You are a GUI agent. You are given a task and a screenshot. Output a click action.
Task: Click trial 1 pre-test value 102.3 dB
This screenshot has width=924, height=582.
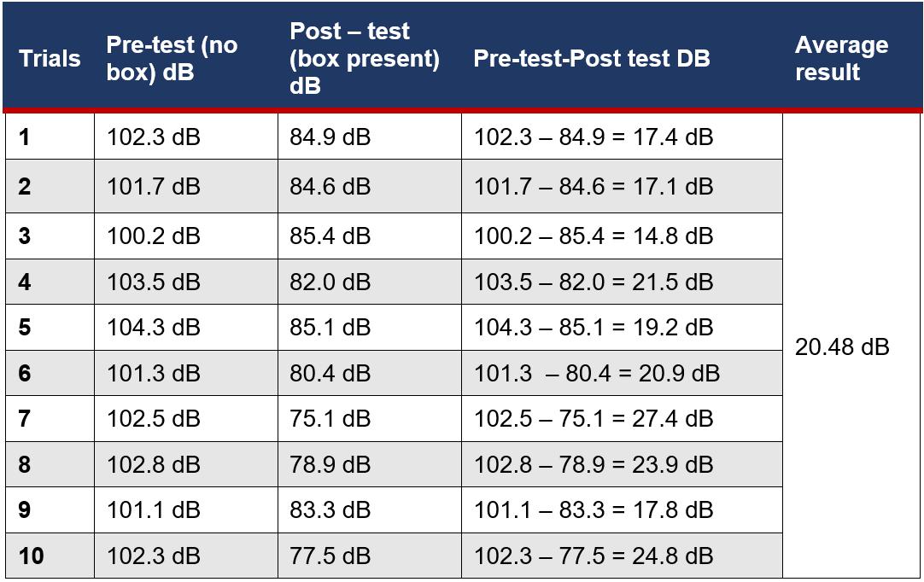pos(185,137)
